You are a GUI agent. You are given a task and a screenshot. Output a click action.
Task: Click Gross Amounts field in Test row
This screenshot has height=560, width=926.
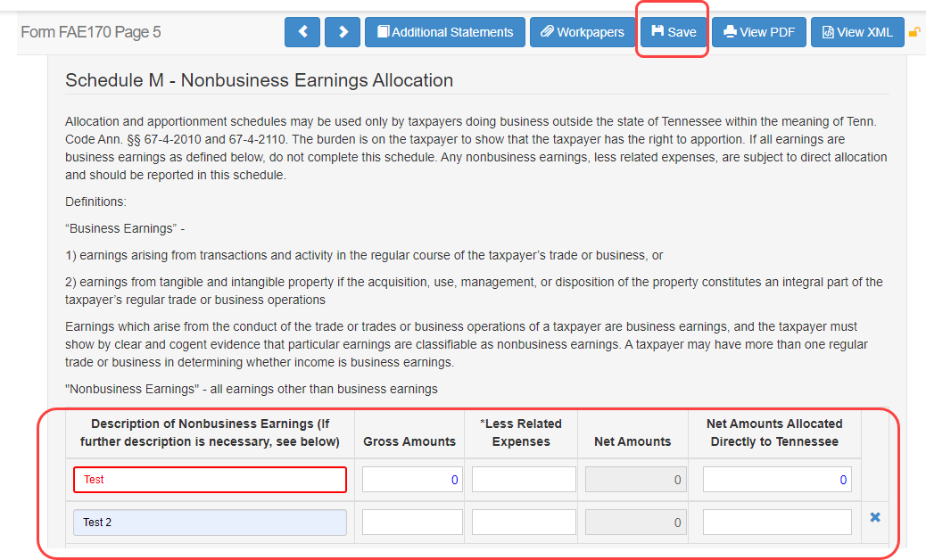[412, 480]
